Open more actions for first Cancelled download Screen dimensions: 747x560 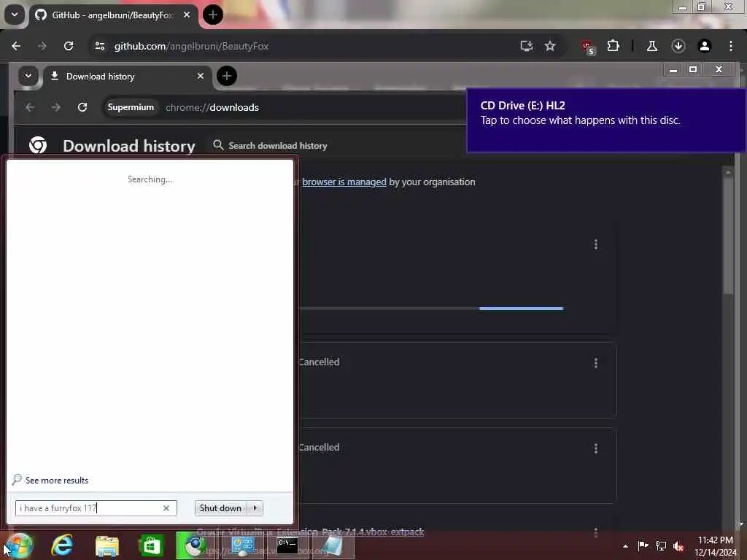click(595, 363)
